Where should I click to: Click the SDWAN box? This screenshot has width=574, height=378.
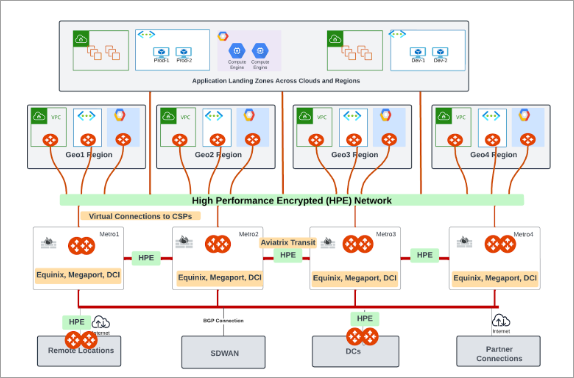point(224,352)
